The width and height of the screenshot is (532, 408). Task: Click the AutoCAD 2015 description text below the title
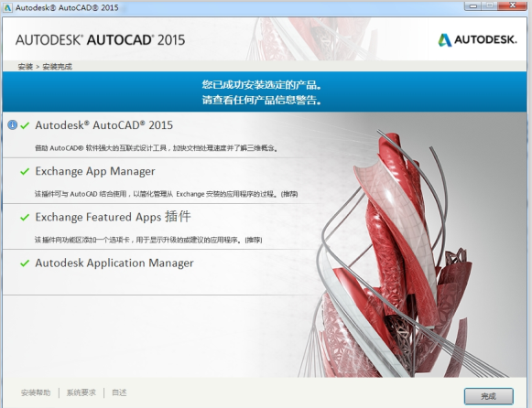point(157,148)
